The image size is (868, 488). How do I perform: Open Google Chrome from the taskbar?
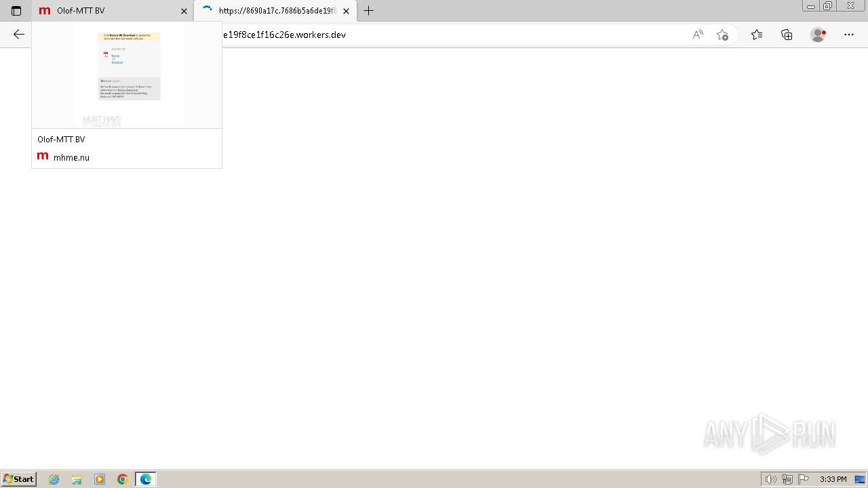pyautogui.click(x=123, y=479)
